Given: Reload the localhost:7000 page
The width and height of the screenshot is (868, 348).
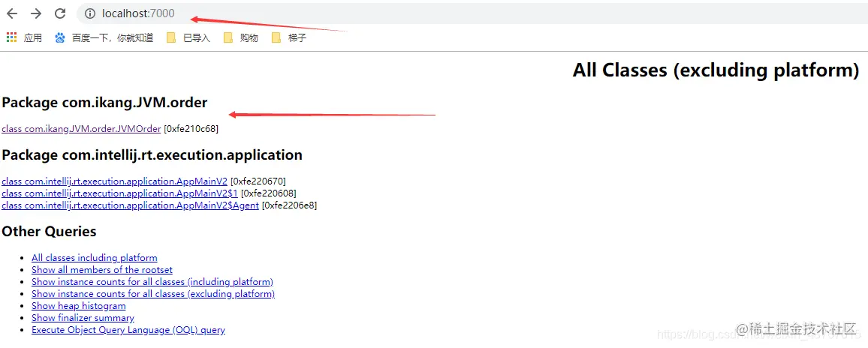Looking at the screenshot, I should click(60, 13).
